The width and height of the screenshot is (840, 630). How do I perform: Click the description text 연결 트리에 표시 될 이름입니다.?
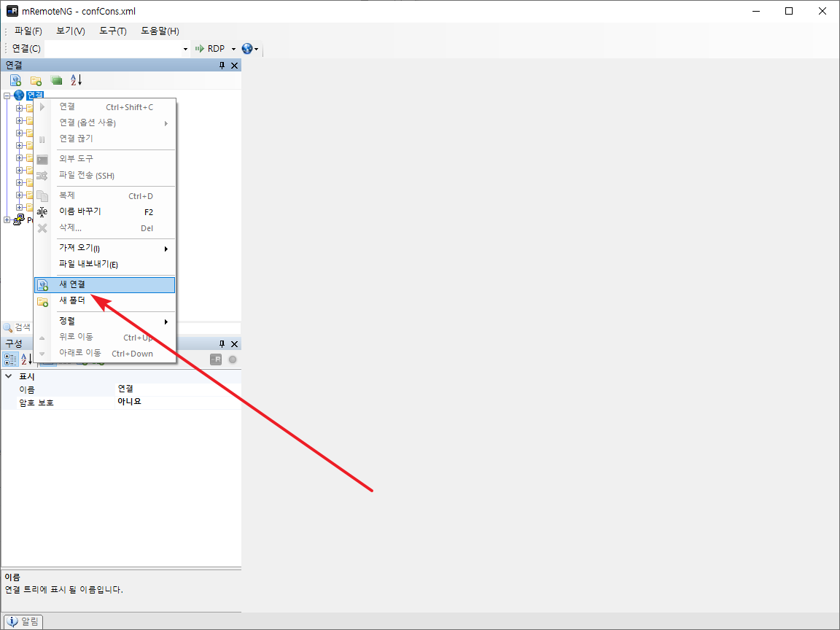(x=63, y=590)
